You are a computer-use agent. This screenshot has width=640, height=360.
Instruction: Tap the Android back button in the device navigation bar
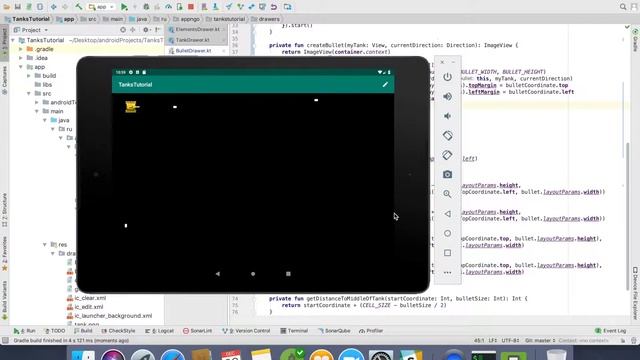[x=218, y=274]
